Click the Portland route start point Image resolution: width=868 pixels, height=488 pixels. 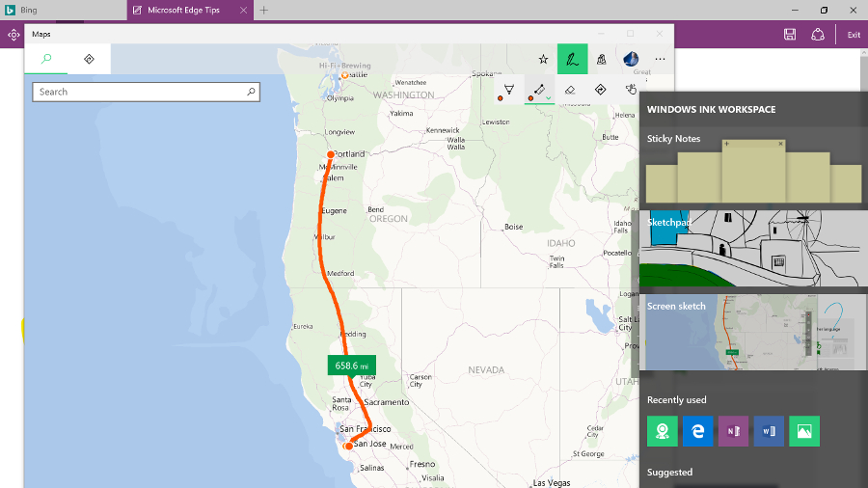pos(331,154)
